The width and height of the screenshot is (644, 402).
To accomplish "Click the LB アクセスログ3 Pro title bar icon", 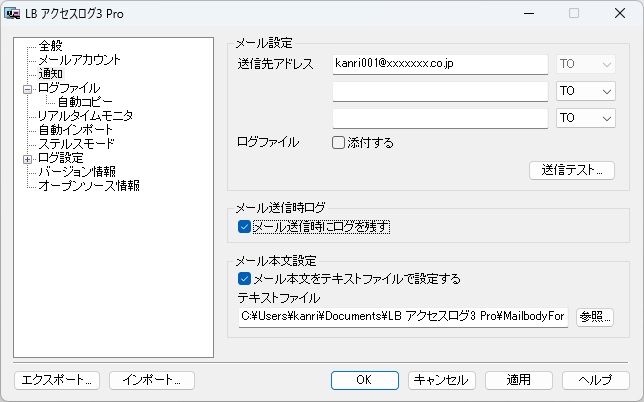I will point(12,14).
